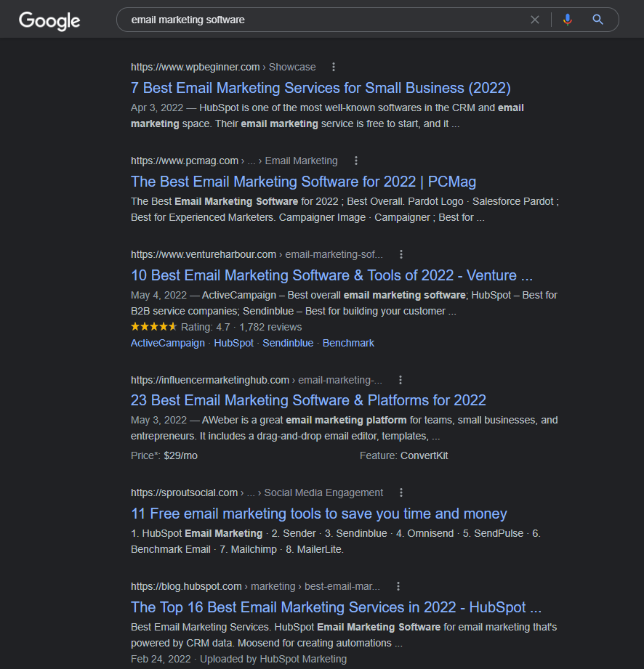Open the three-dot menu on the wpbeginner result
Screen dimensions: 644x669
[x=334, y=66]
